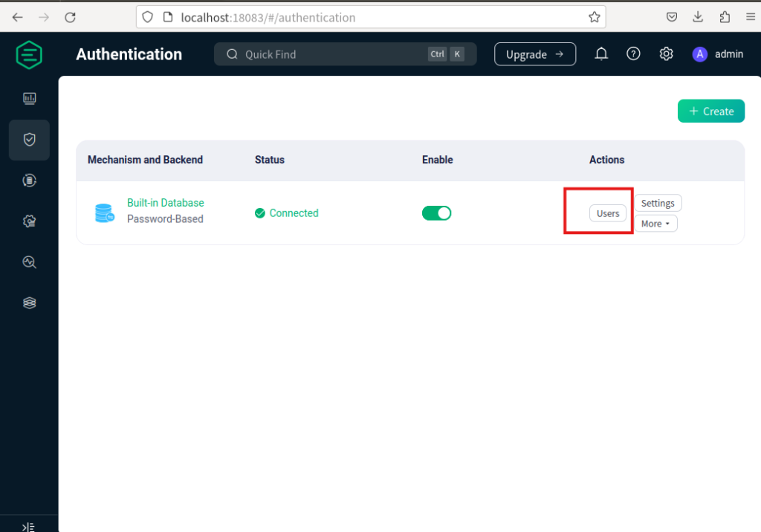Open the settings gear in header
The width and height of the screenshot is (761, 532).
coord(666,54)
